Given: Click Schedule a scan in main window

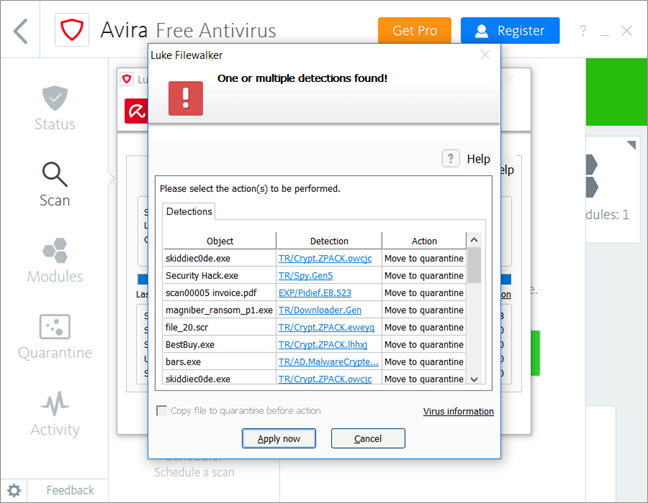Looking at the screenshot, I should pos(194,472).
